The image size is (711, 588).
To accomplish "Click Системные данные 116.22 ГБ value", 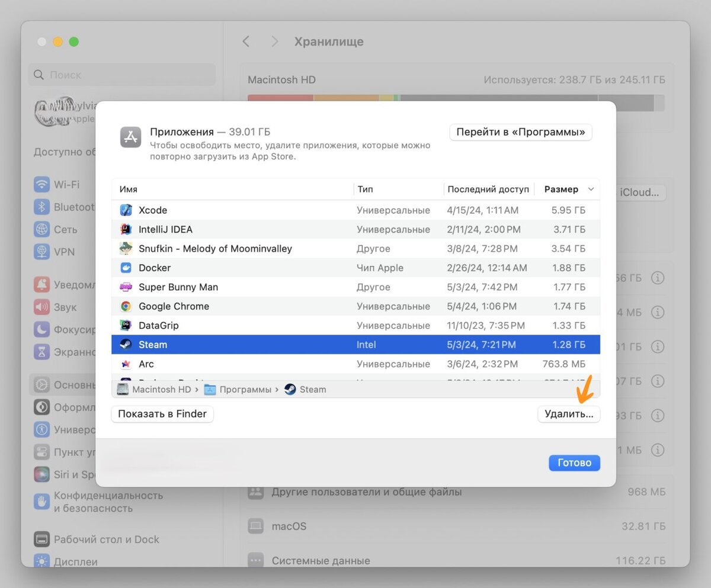I will (640, 560).
